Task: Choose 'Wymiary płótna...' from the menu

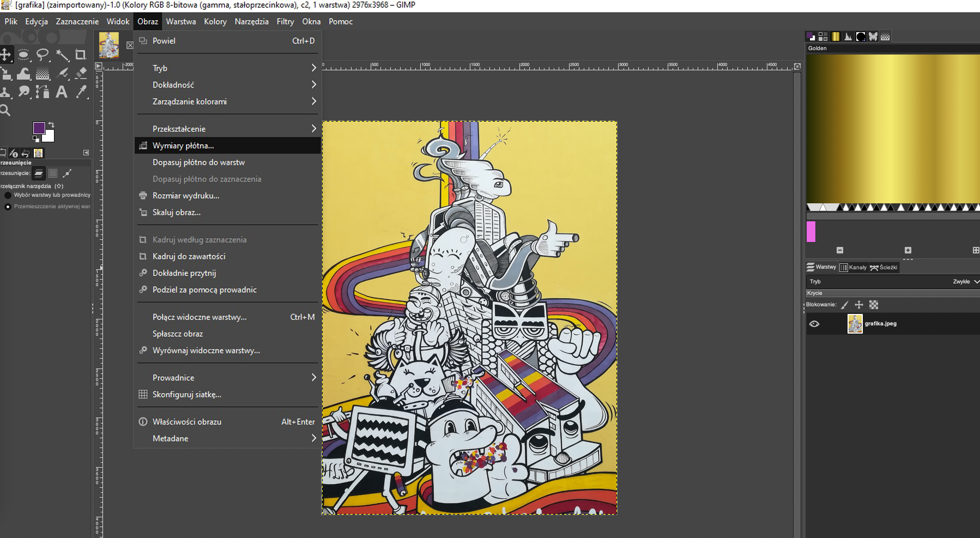Action: click(x=228, y=146)
